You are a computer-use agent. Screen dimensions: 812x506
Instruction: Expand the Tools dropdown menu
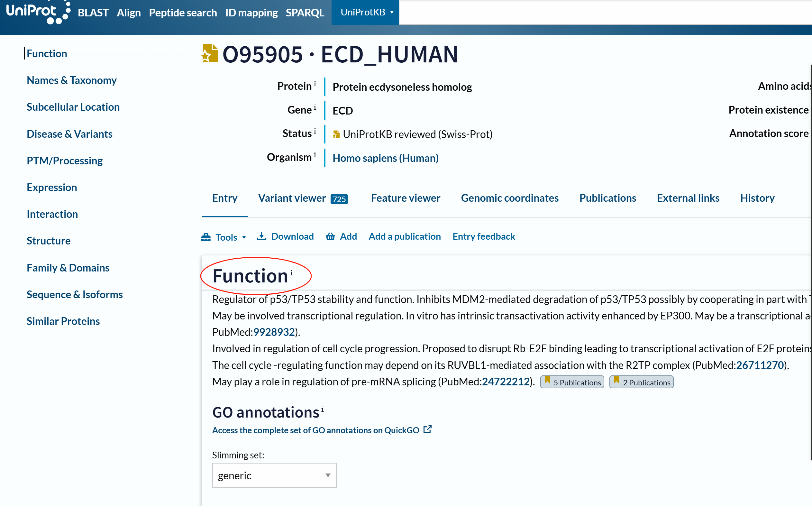[224, 237]
